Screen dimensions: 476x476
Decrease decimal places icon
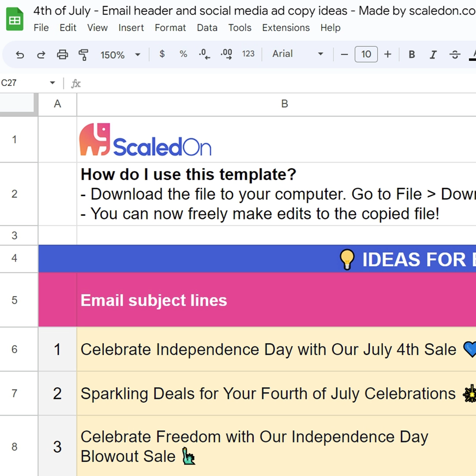pyautogui.click(x=205, y=54)
